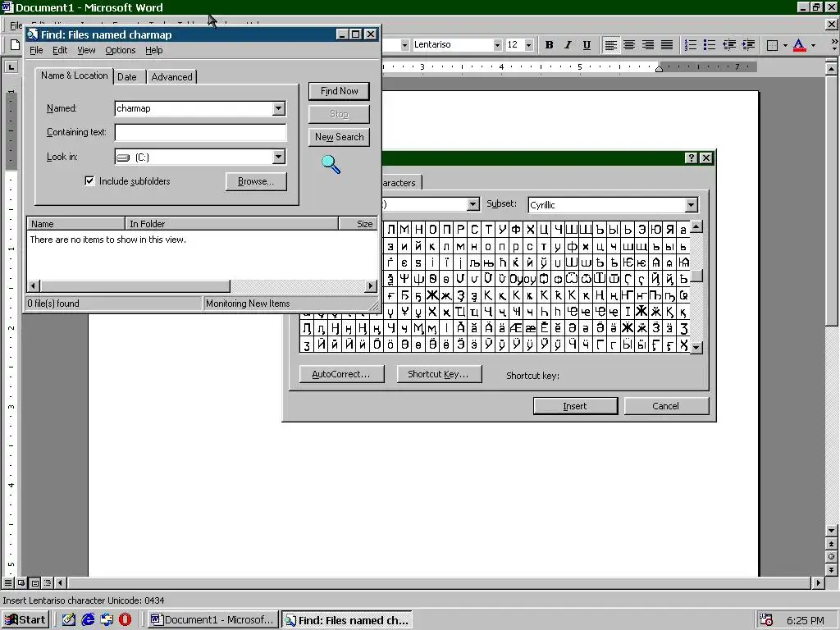Apply outside border in Word toolbar
This screenshot has height=630, width=840.
pos(772,45)
